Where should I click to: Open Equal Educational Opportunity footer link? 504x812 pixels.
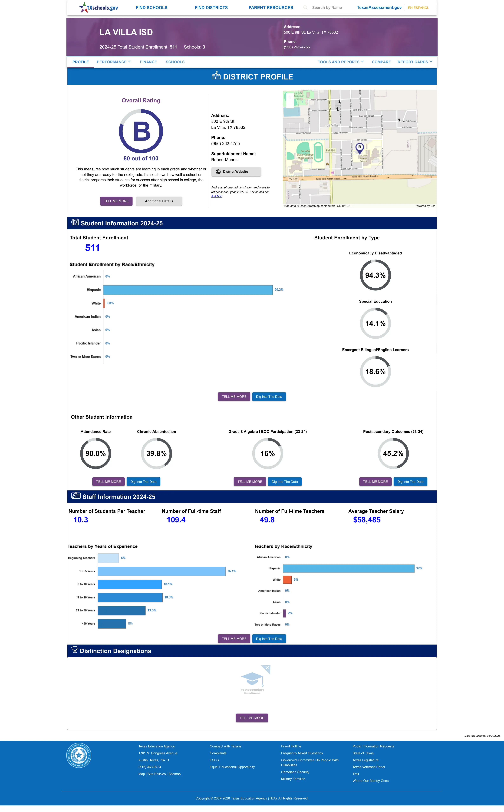pos(232,767)
